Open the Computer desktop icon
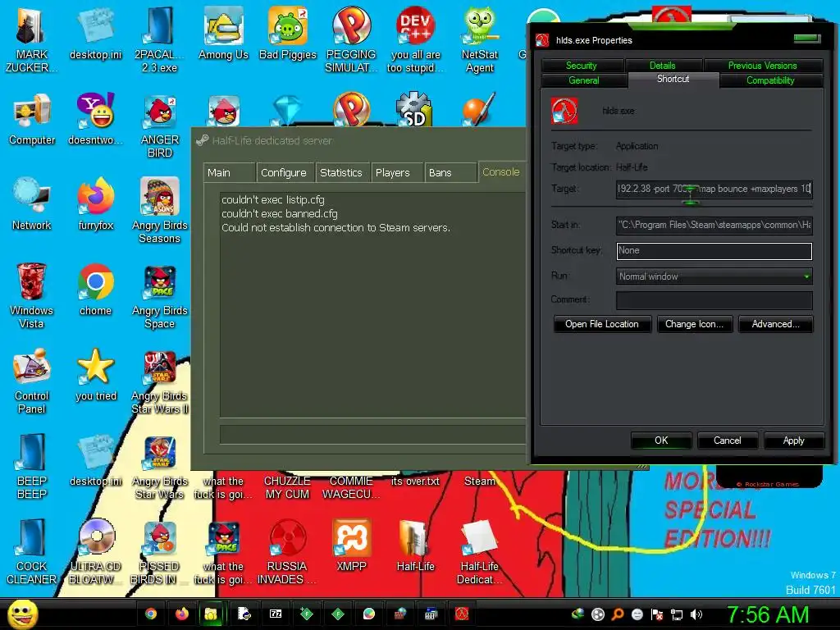The height and width of the screenshot is (630, 840). point(32,120)
